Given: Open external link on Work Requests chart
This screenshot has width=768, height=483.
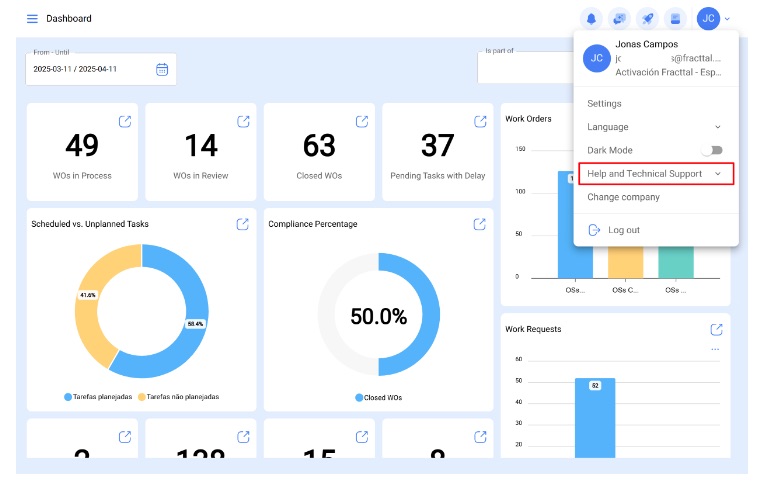Looking at the screenshot, I should point(716,330).
